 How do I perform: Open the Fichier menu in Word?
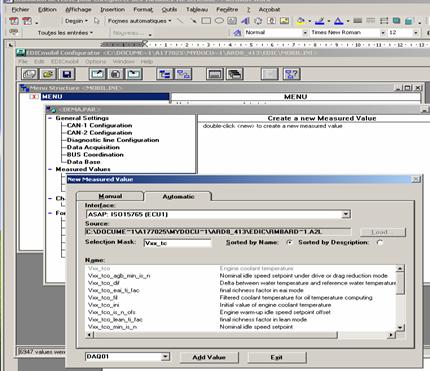[x=20, y=9]
